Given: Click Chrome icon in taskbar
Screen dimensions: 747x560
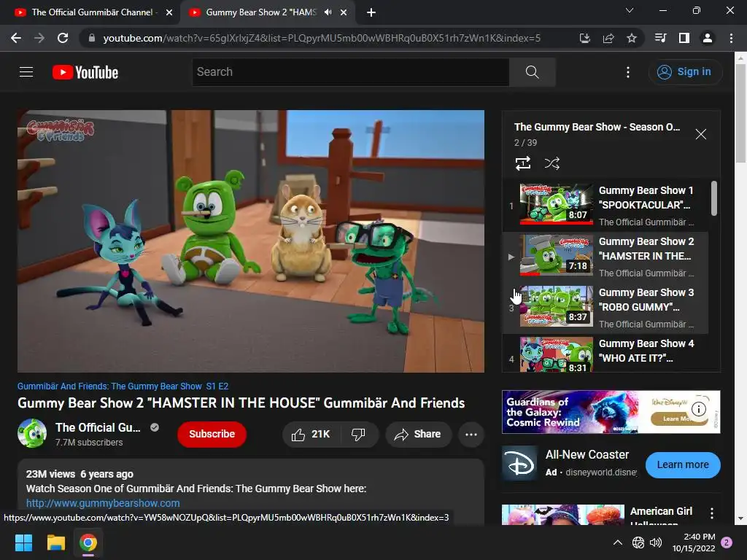Looking at the screenshot, I should [88, 542].
